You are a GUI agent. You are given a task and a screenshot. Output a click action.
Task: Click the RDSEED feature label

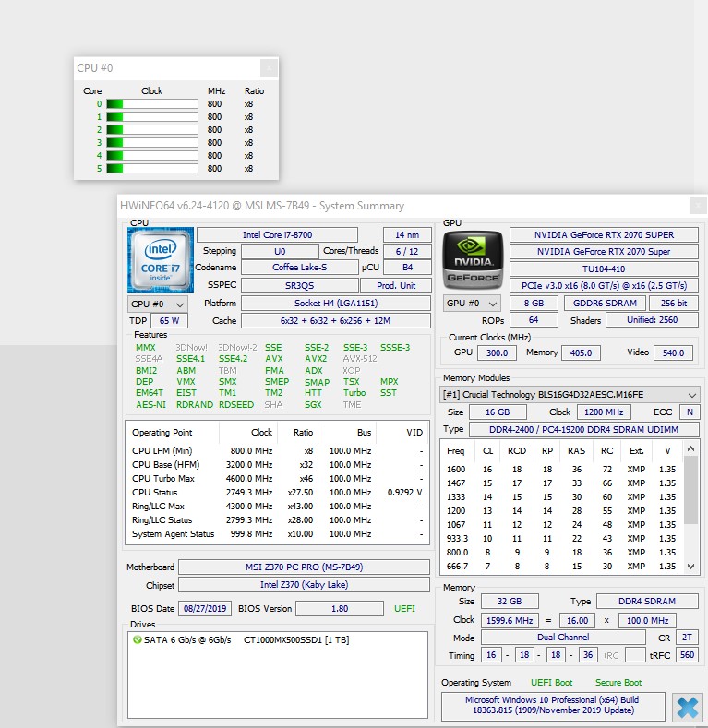(x=236, y=405)
